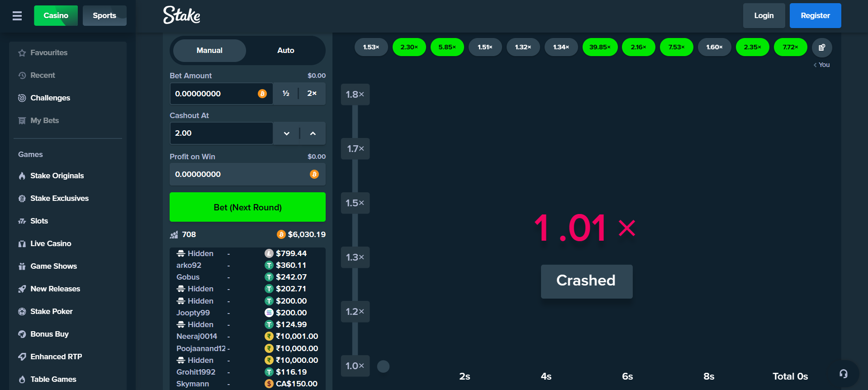Click the Profit on Win field
This screenshot has width=868, height=390.
tap(247, 174)
